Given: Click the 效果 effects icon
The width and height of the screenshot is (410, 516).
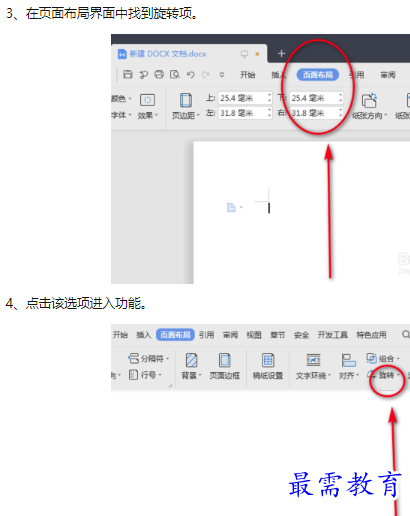Looking at the screenshot, I should coord(147,100).
